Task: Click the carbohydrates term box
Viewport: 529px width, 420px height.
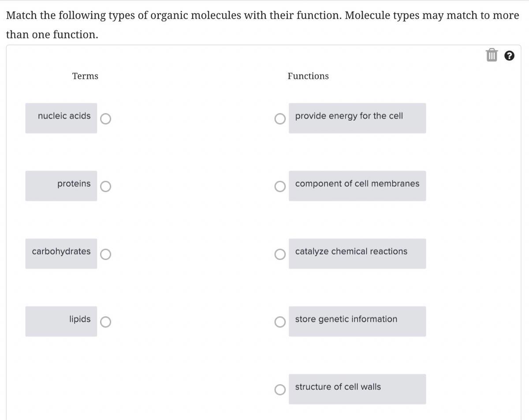Action: pos(61,253)
